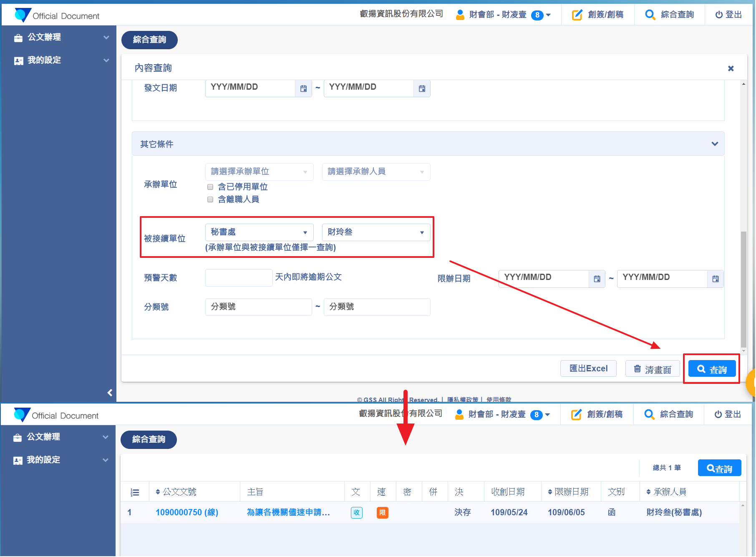Open the 財玲叁 person dropdown
The width and height of the screenshot is (756, 557).
coord(376,232)
